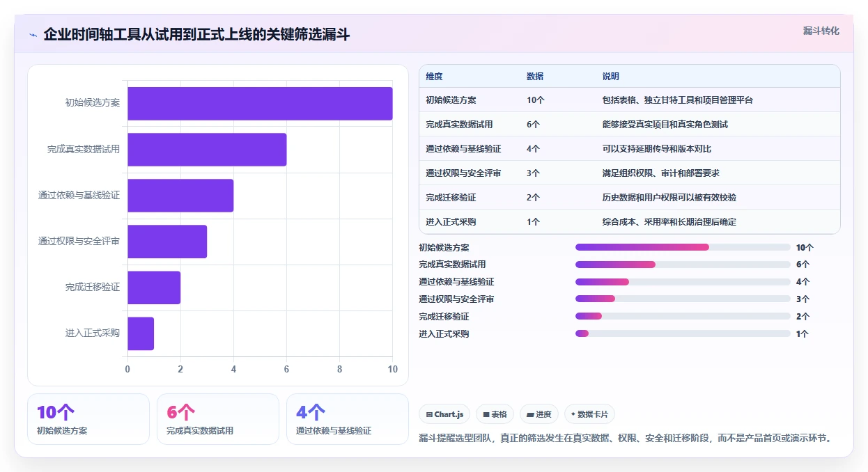Viewport: 868px width, 472px height.
Task: Click the chart y-axis label 进入正式采购
Action: tap(93, 333)
